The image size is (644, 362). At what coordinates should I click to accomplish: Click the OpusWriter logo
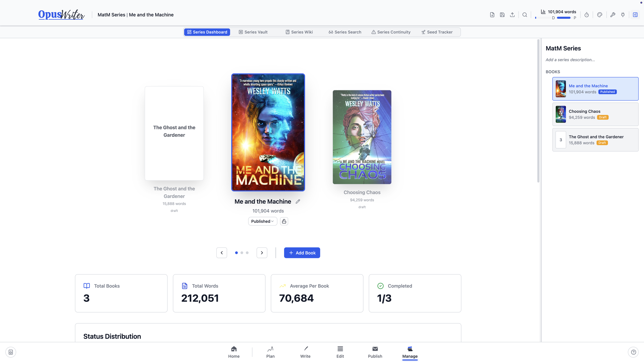61,14
